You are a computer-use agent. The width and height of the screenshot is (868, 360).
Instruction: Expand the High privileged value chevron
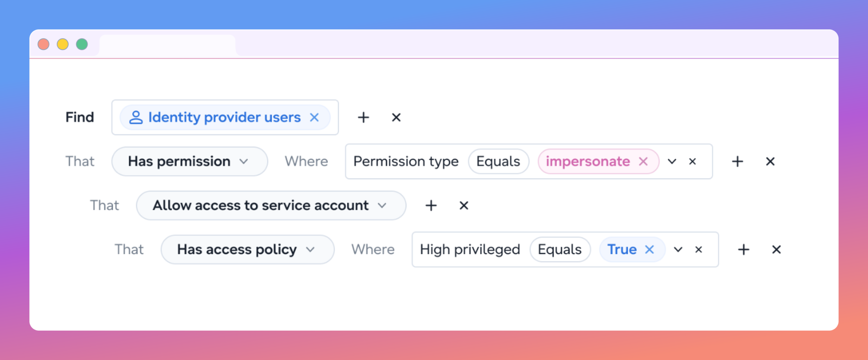(678, 249)
